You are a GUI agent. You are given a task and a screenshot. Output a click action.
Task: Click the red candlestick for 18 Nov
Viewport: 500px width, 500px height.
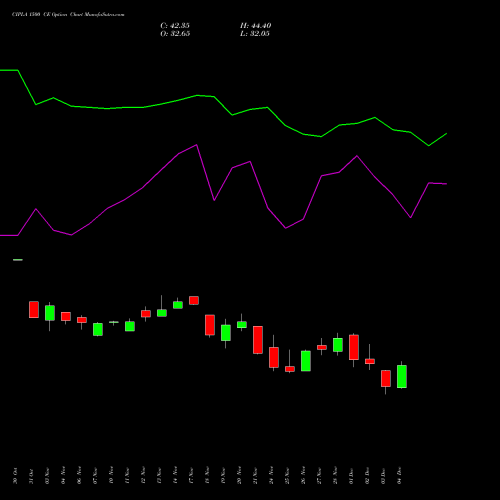(210, 325)
